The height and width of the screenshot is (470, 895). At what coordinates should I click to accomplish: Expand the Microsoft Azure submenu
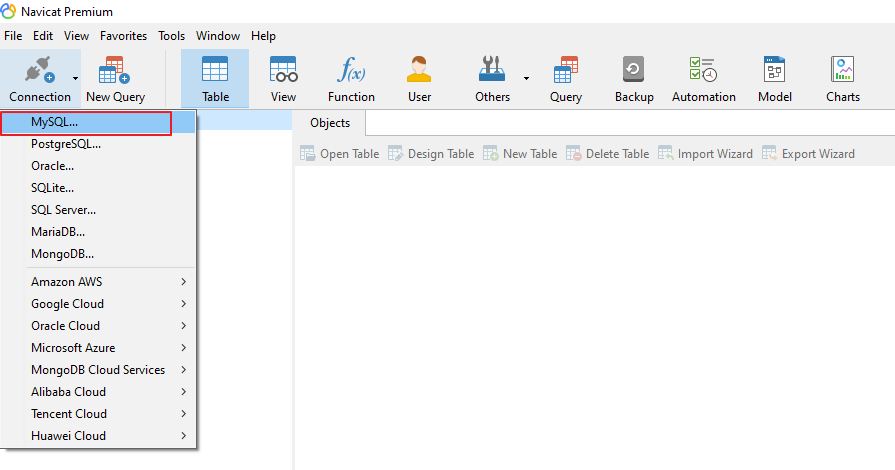(98, 348)
